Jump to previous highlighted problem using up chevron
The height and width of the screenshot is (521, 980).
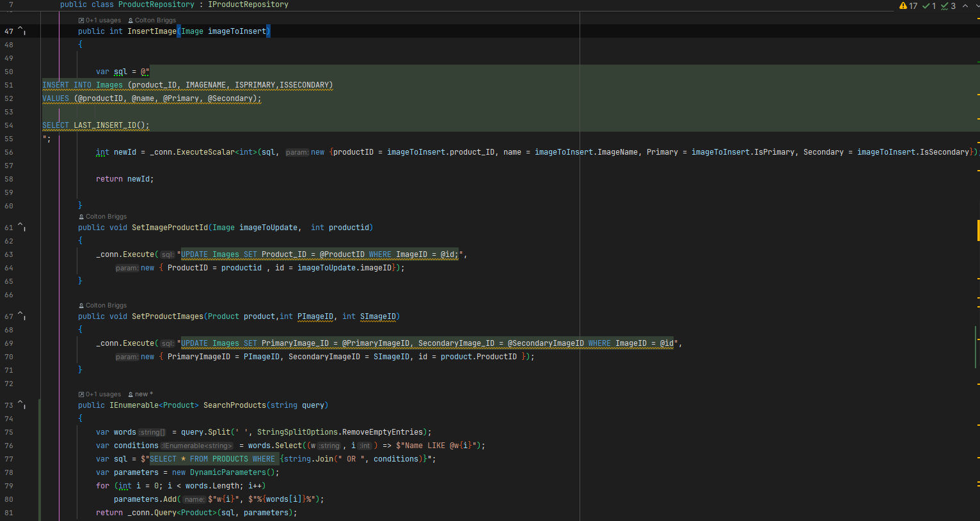[965, 6]
